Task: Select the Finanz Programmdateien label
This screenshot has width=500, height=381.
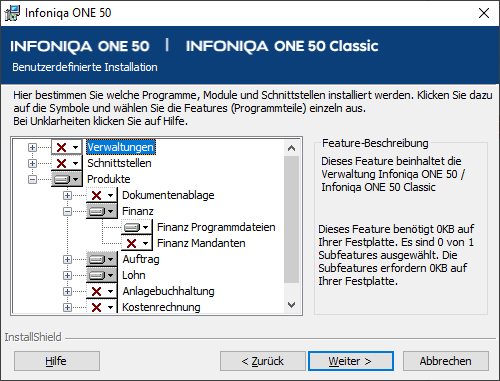Action: [x=216, y=227]
